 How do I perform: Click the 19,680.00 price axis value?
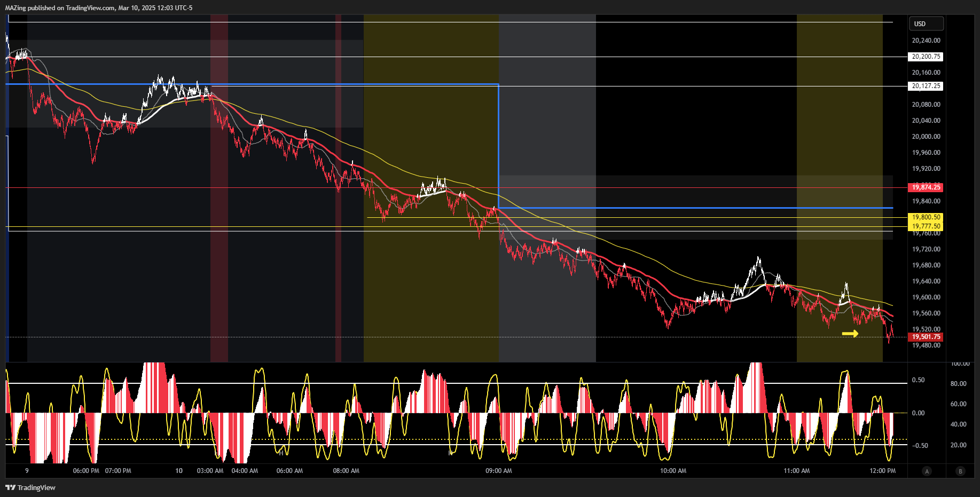pyautogui.click(x=926, y=265)
